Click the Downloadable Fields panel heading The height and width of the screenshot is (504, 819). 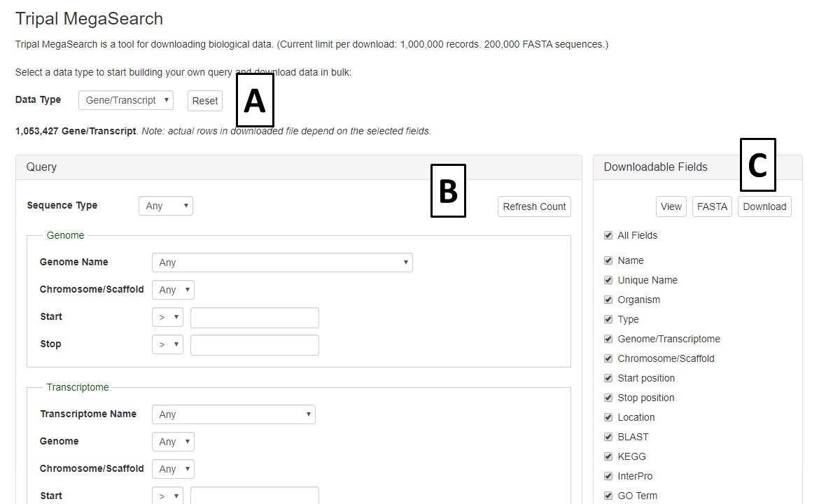click(x=655, y=167)
